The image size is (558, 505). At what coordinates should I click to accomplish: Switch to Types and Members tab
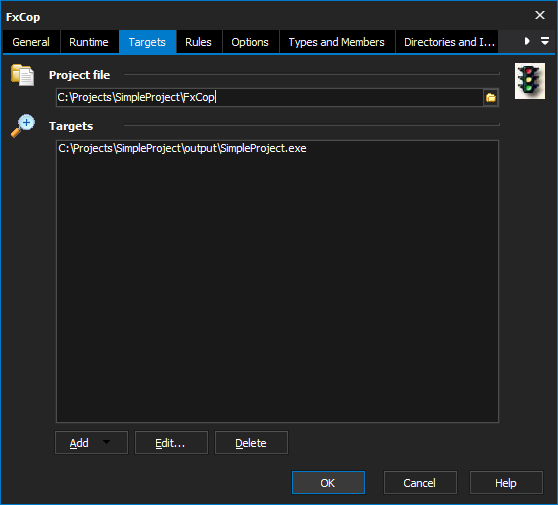pyautogui.click(x=337, y=42)
